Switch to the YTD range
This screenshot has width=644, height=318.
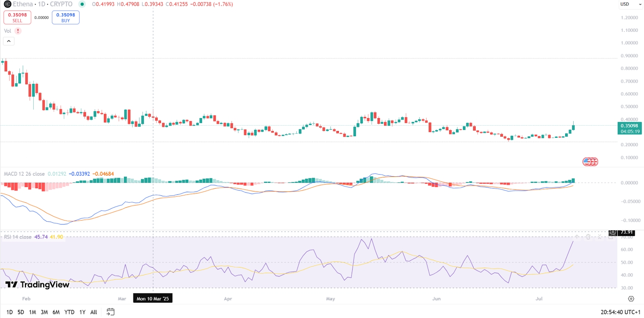click(69, 312)
